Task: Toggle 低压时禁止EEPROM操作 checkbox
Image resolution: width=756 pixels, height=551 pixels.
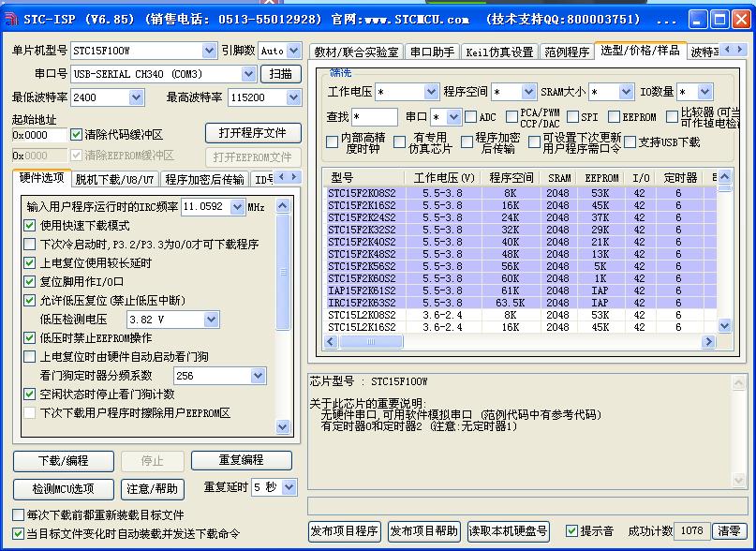Action: [x=29, y=337]
